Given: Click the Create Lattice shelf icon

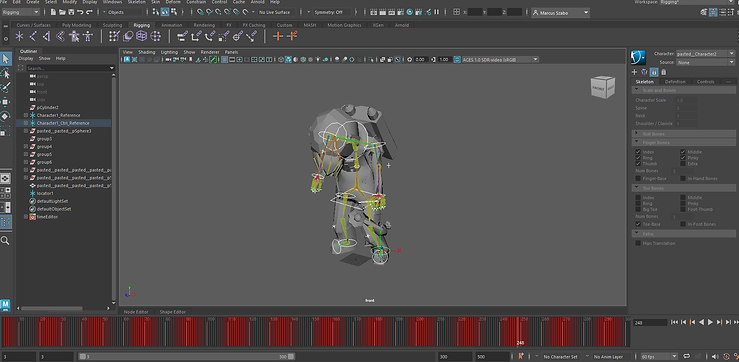Looking at the screenshot, I should 141,36.
